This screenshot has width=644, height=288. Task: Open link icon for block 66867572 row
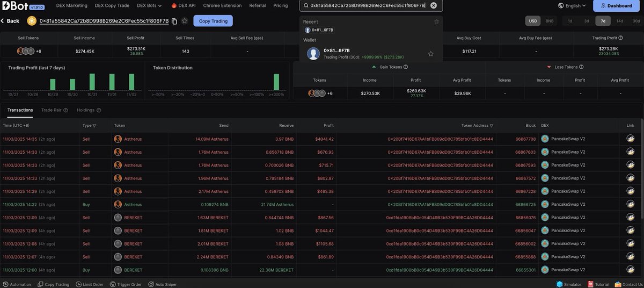click(631, 178)
